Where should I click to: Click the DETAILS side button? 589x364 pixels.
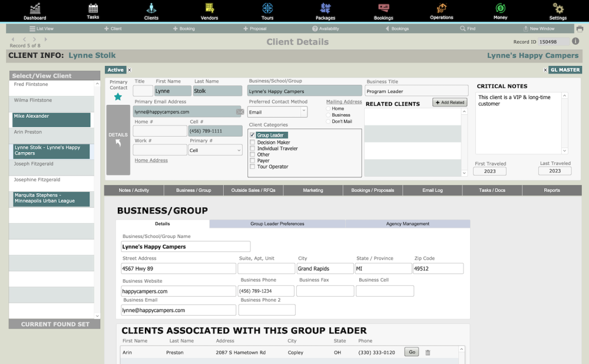[118, 140]
